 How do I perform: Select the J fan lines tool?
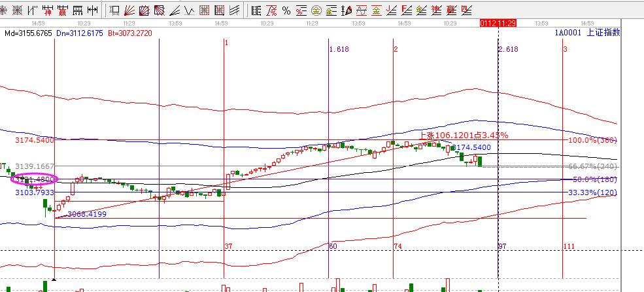click(392, 10)
